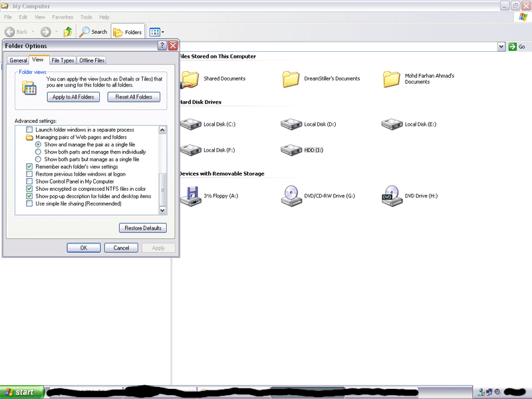Click Restore Defaults button

143,228
